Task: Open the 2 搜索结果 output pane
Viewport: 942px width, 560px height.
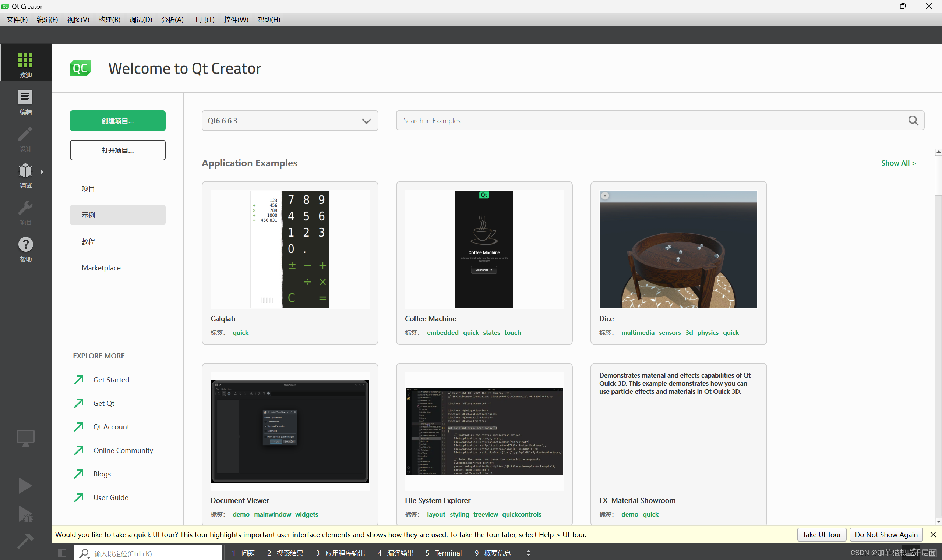Action: coord(285,553)
